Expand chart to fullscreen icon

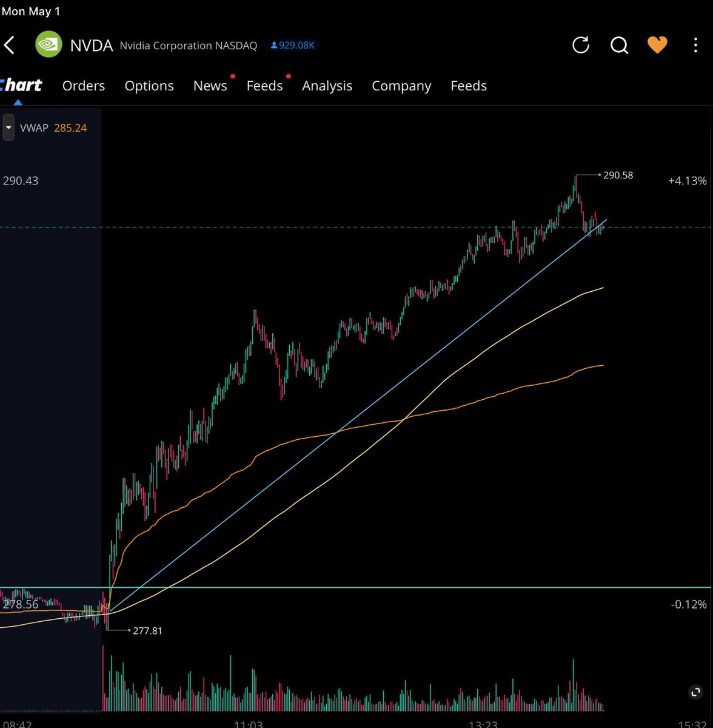coord(696,692)
